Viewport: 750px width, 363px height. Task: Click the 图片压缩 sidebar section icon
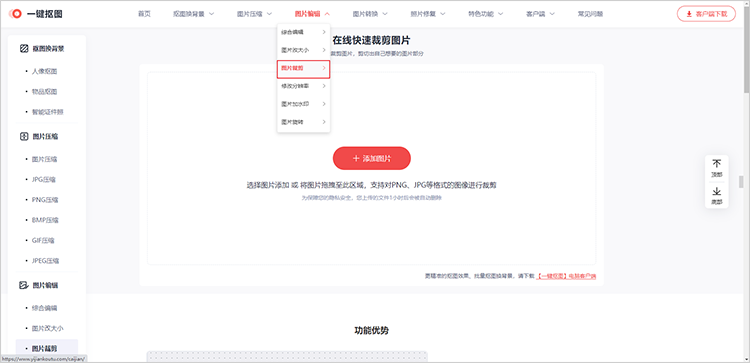24,136
